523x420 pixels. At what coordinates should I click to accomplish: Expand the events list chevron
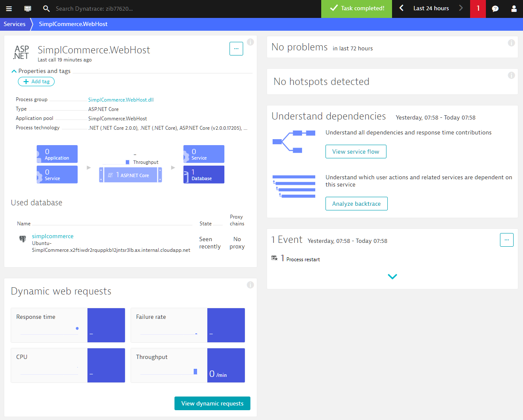pos(392,277)
